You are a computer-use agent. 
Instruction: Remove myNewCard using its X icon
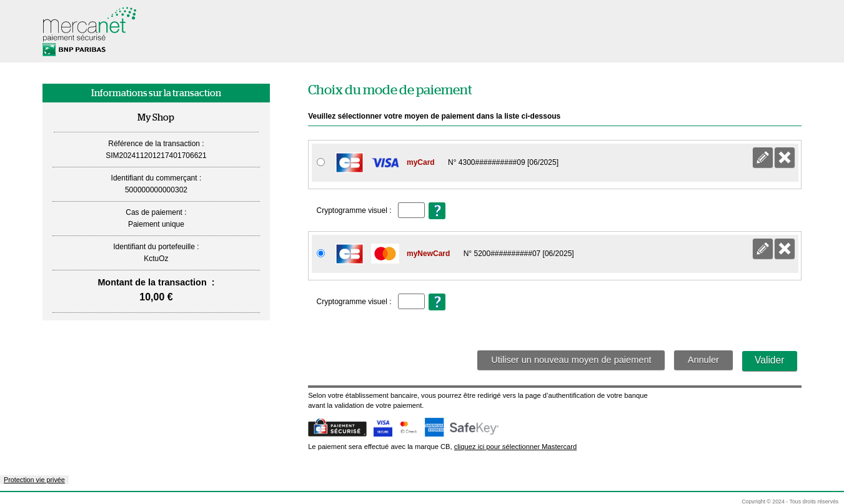click(785, 249)
